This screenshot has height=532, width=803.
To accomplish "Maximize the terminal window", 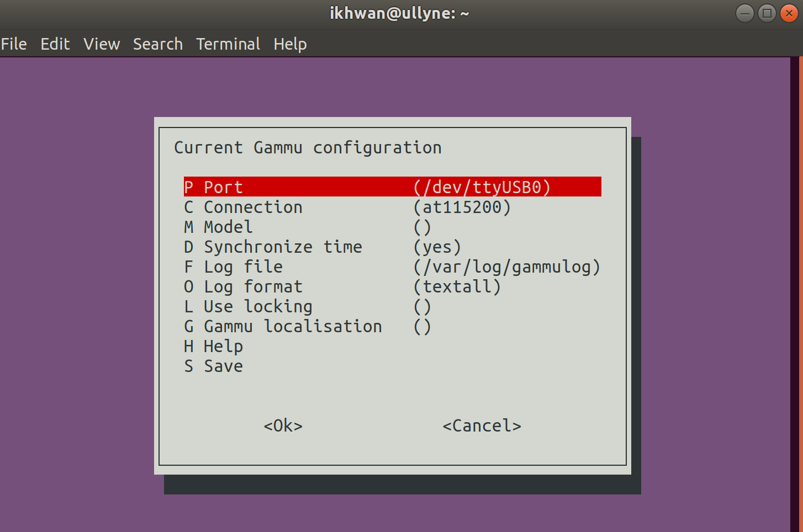I will tap(767, 13).
